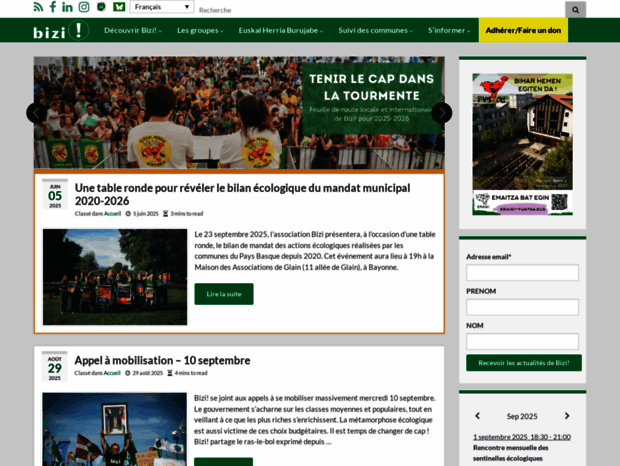
Task: Open the Bihar hemen egiten da poster
Action: tap(522, 144)
